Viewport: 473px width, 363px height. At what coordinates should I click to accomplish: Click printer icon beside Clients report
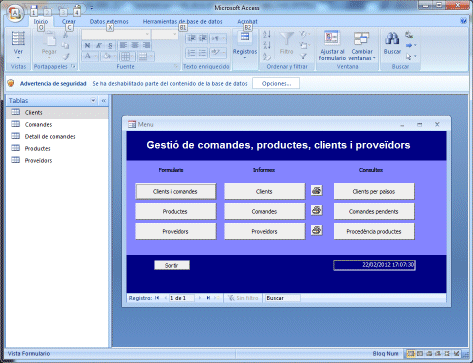317,191
